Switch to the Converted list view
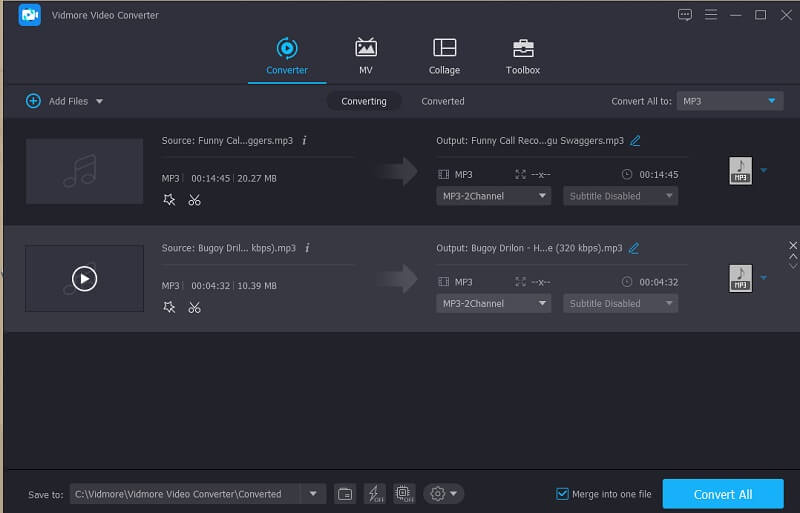Viewport: 800px width, 513px height. click(442, 101)
